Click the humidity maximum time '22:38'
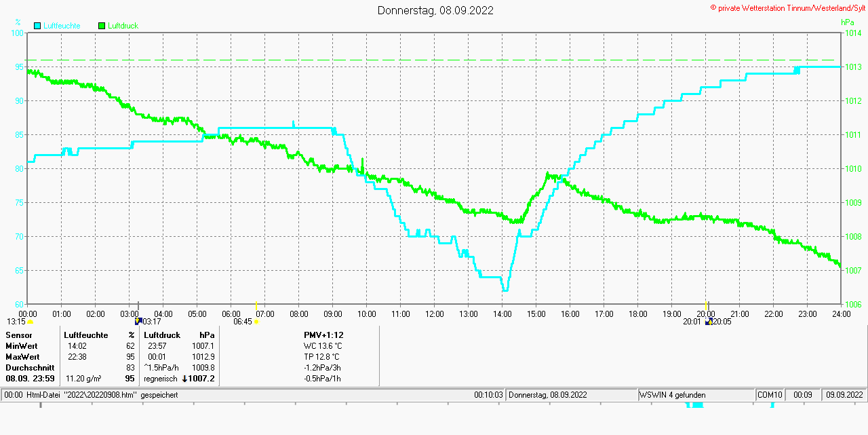This screenshot has width=868, height=435. click(x=77, y=357)
